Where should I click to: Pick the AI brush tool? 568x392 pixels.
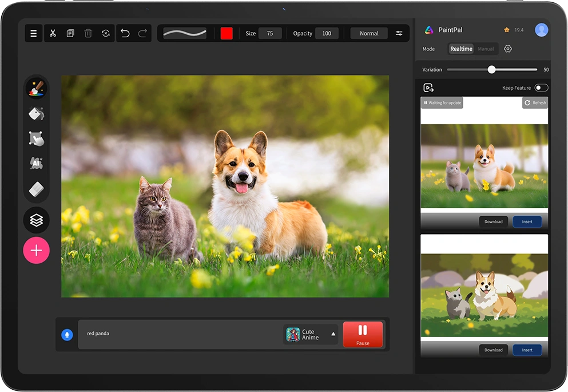pyautogui.click(x=36, y=164)
